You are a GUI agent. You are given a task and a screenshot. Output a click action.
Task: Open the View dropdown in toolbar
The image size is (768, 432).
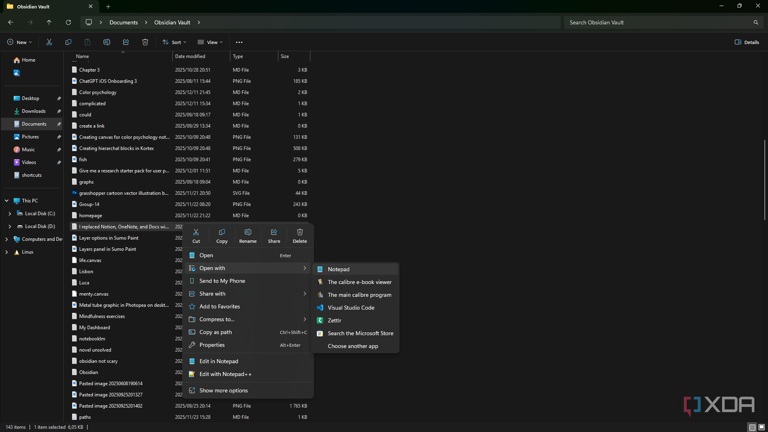click(209, 42)
